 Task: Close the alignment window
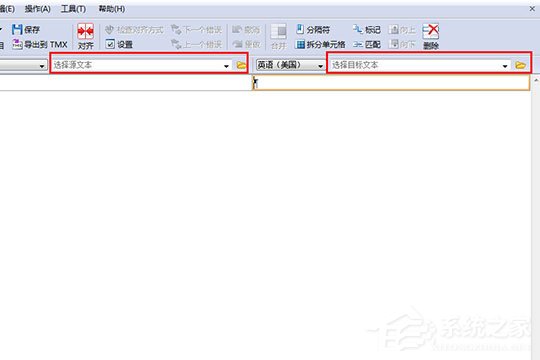coord(532,9)
